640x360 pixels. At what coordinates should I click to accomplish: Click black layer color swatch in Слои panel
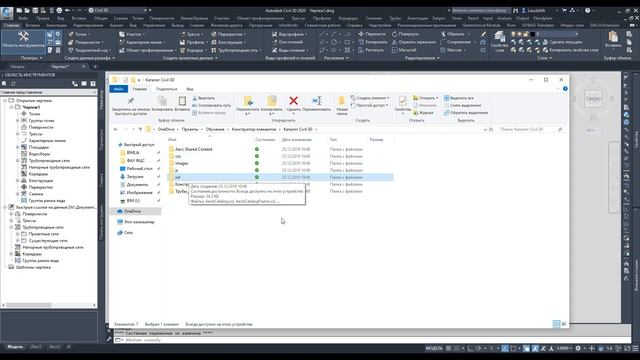[532, 34]
